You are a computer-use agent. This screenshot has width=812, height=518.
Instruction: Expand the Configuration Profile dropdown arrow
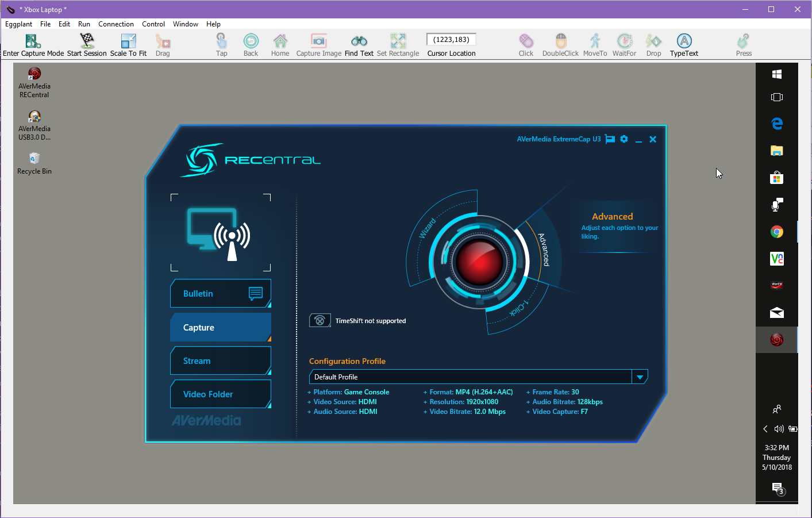(640, 377)
